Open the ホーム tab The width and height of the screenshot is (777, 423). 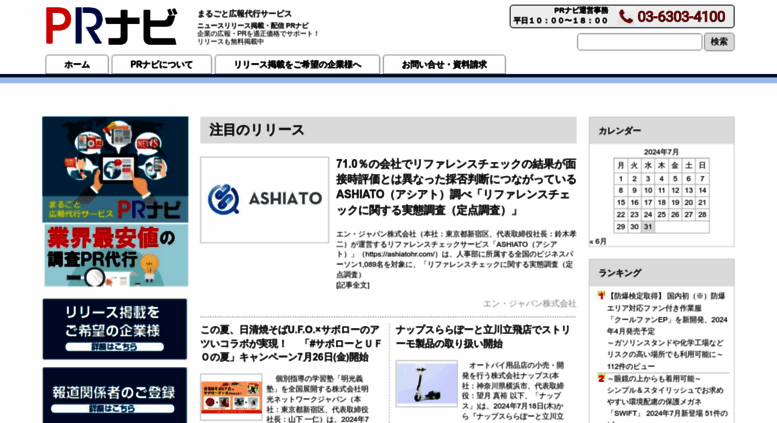click(77, 64)
